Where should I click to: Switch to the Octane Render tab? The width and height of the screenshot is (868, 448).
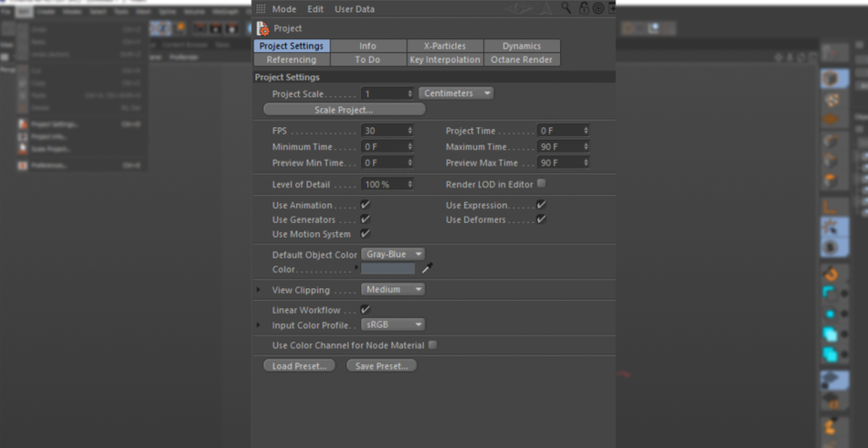[522, 59]
